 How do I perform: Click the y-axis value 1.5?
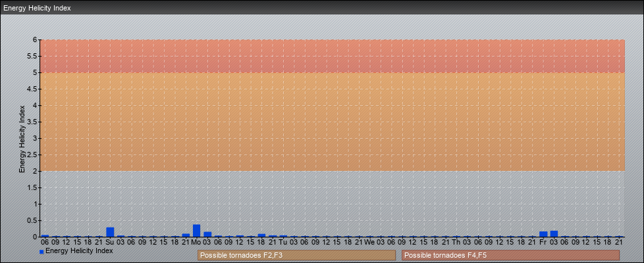(x=32, y=187)
